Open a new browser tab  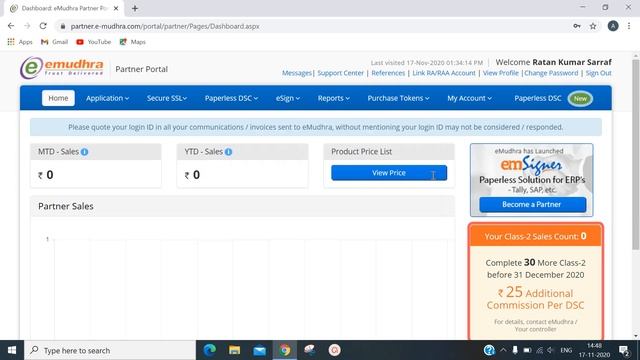[x=135, y=8]
